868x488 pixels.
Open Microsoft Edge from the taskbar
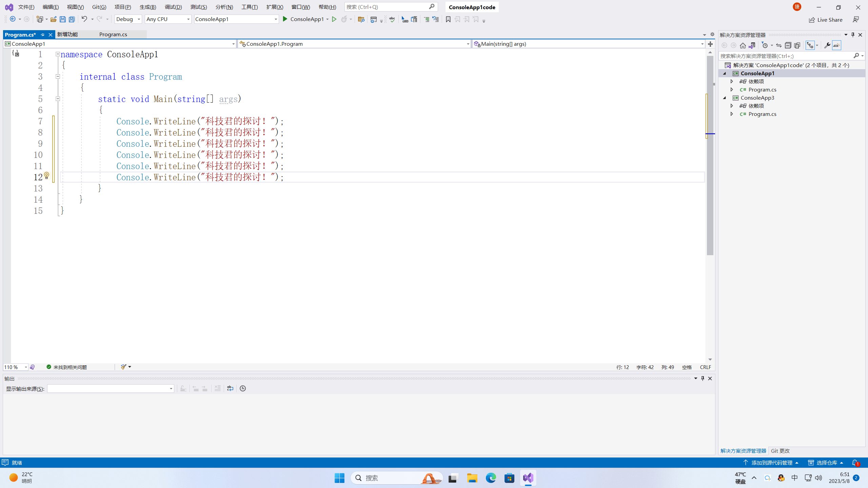point(491,478)
